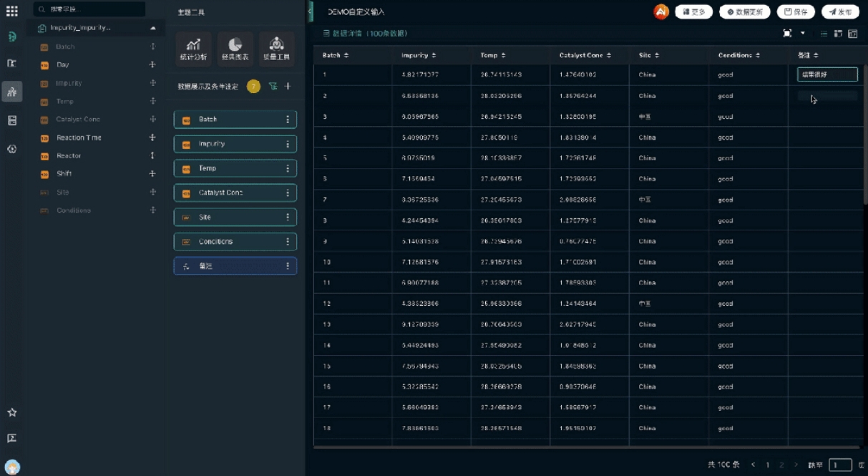Click the filter icon beside the yellow badge
The width and height of the screenshot is (868, 476).
coord(273,87)
